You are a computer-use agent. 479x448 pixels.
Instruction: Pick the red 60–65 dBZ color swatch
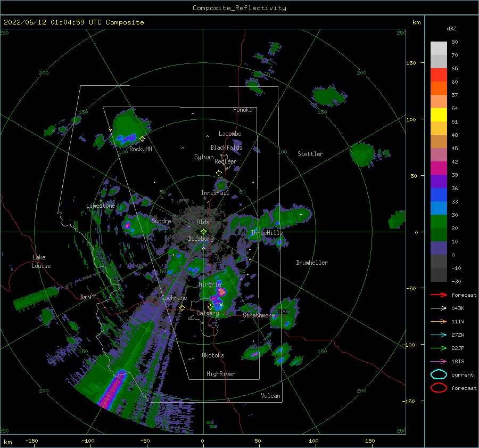[x=439, y=75]
